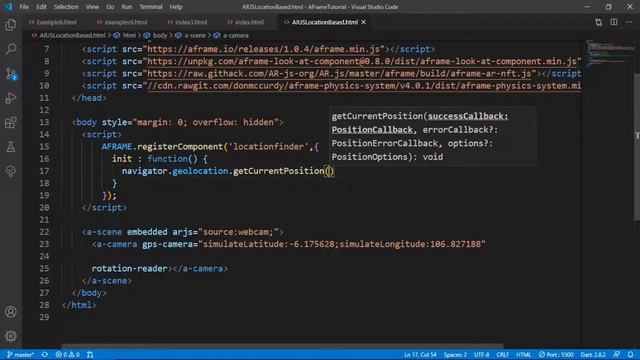Open the Go menu
Image resolution: width=640 pixels, height=360 pixels.
(110, 7)
